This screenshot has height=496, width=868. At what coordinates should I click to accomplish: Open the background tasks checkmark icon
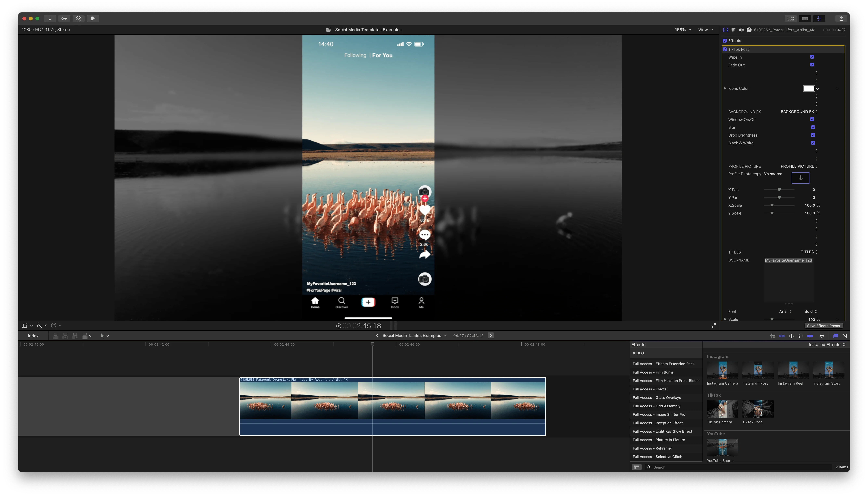[79, 18]
